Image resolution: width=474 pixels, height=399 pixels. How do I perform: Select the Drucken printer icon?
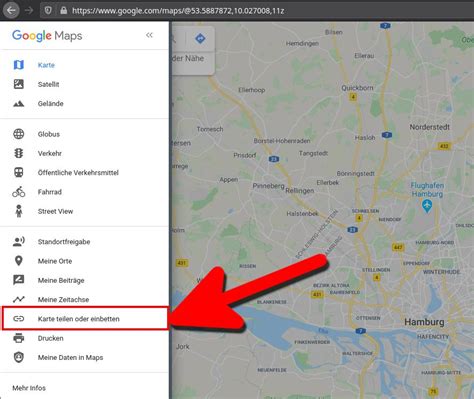(x=19, y=338)
